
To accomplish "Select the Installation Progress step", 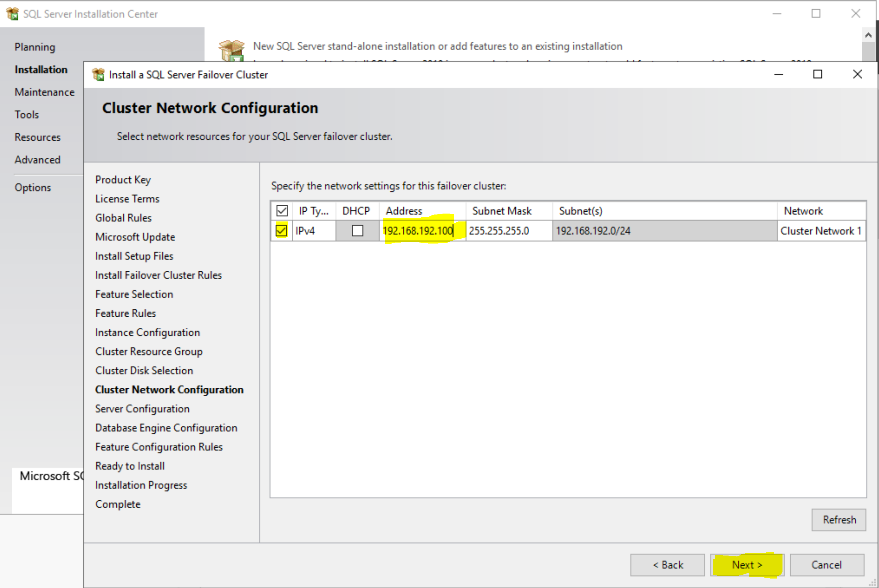I will (x=141, y=485).
